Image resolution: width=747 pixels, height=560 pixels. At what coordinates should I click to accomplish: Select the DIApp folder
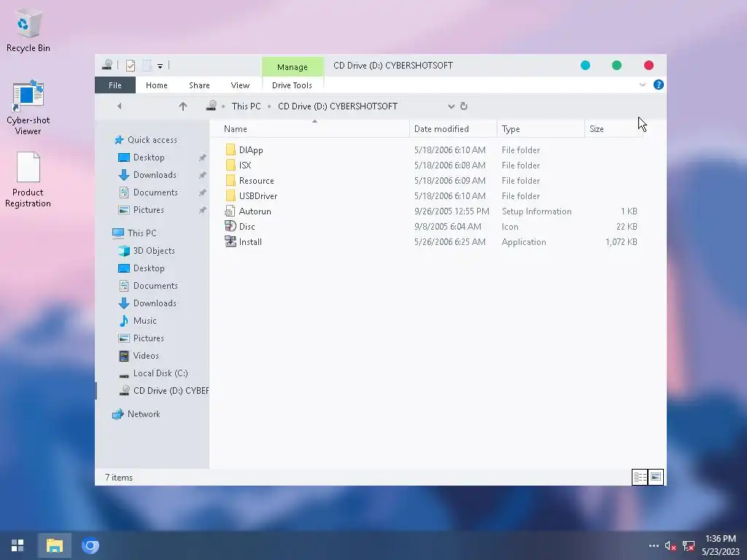click(x=251, y=150)
